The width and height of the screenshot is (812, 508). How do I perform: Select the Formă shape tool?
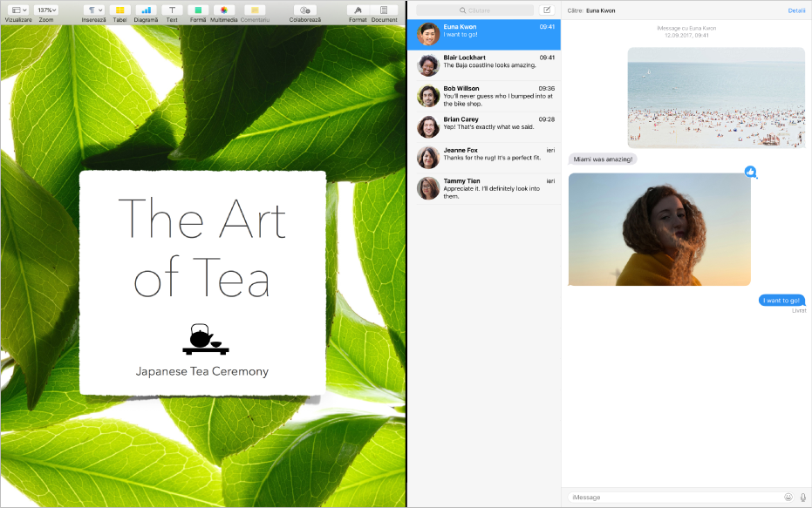(x=198, y=10)
